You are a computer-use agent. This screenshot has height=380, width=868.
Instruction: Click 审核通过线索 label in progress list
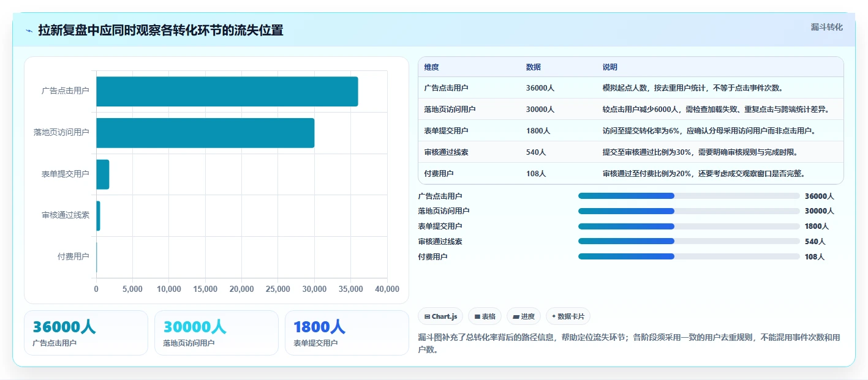click(x=440, y=242)
